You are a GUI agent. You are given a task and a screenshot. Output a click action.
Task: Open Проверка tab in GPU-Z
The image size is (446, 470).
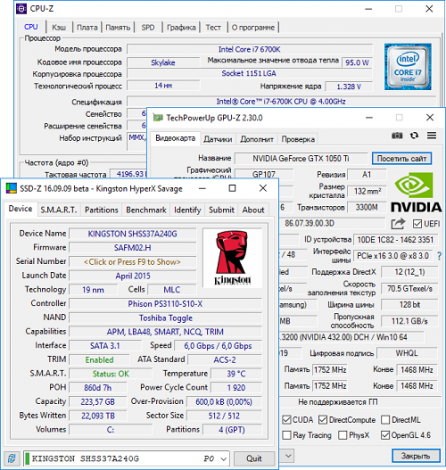(x=298, y=139)
